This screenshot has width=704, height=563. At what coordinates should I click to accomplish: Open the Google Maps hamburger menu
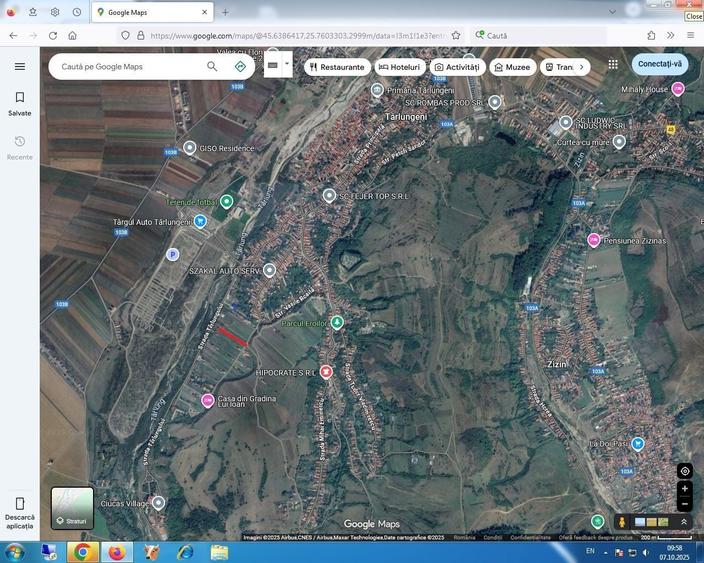[19, 66]
